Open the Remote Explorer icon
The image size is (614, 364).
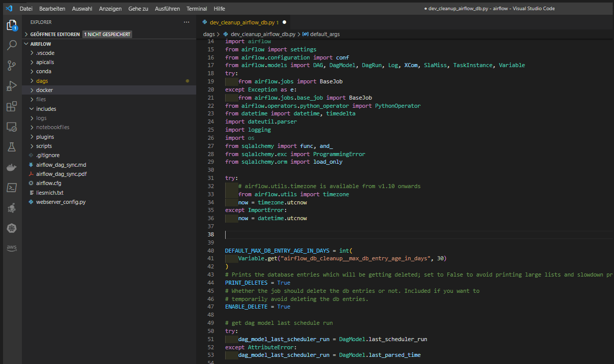[11, 127]
